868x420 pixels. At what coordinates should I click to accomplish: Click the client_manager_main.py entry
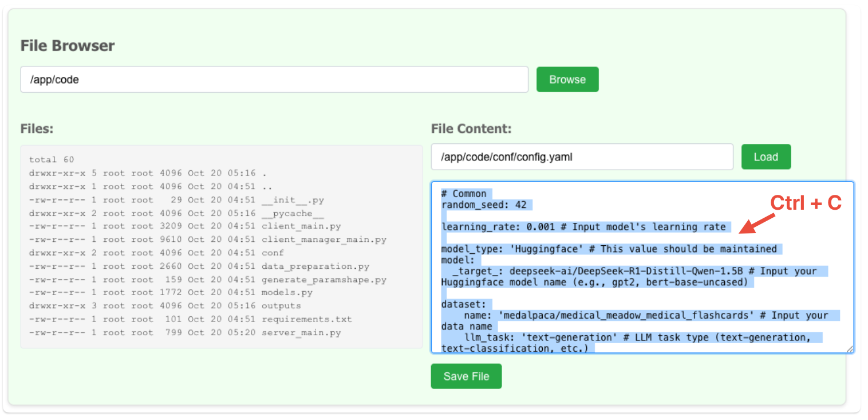click(323, 240)
